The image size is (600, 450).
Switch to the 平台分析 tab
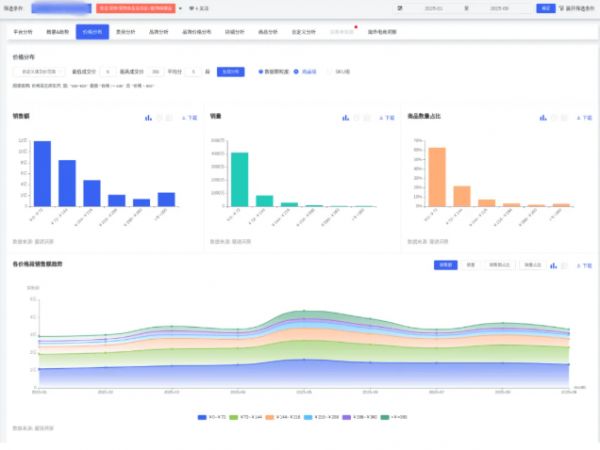(x=24, y=32)
